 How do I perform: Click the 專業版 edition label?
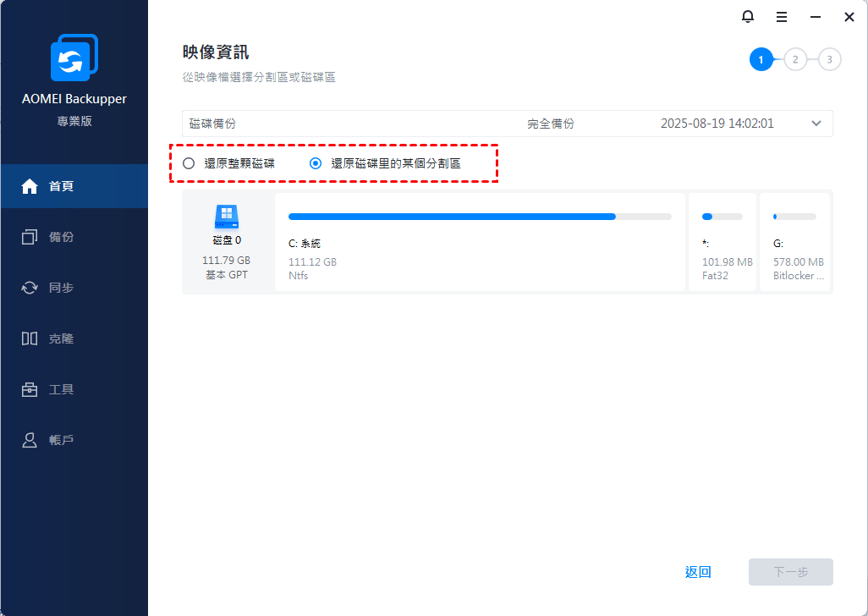click(x=74, y=121)
